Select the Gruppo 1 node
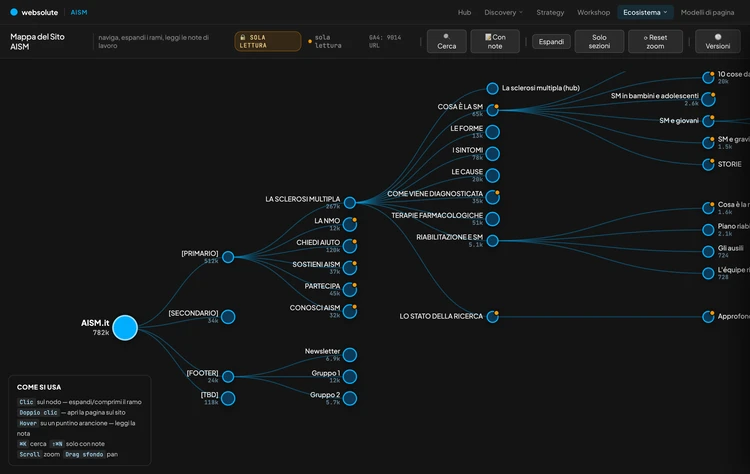 click(350, 376)
